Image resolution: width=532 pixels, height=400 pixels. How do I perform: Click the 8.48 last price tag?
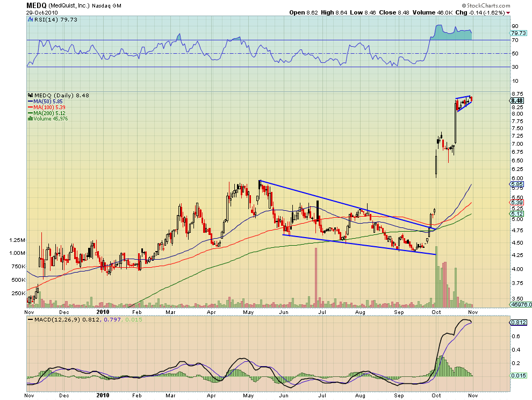[517, 101]
